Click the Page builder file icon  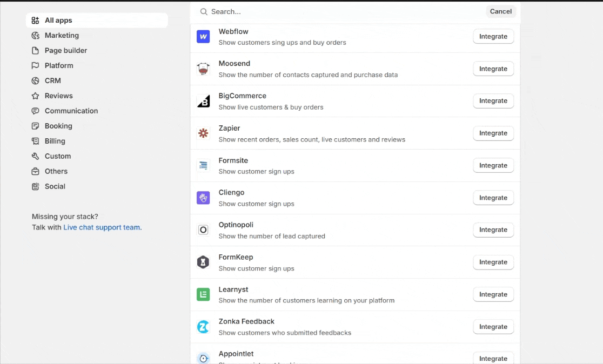click(x=35, y=50)
